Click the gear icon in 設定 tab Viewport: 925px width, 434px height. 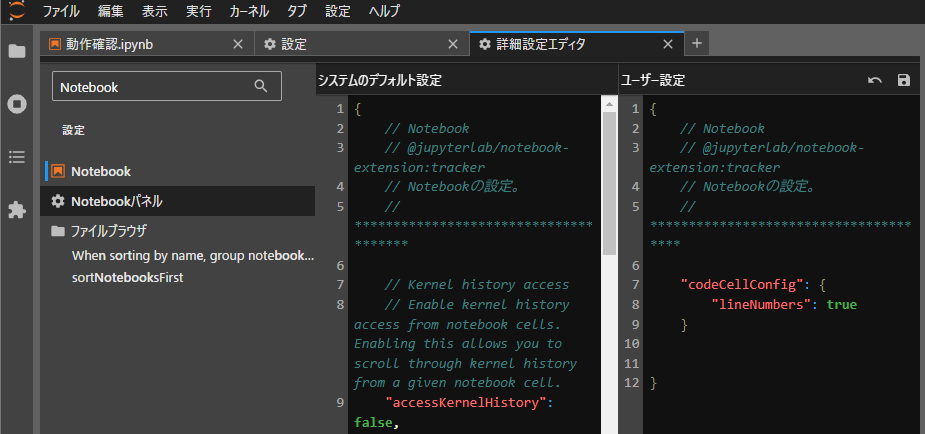point(270,44)
